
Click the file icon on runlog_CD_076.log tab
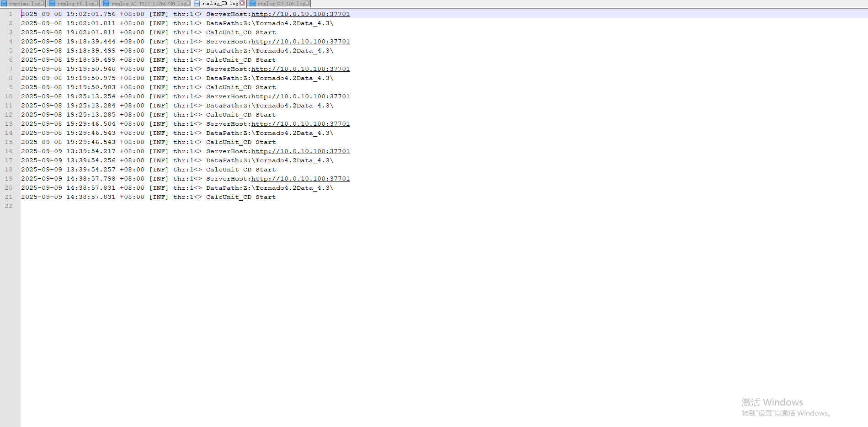252,4
